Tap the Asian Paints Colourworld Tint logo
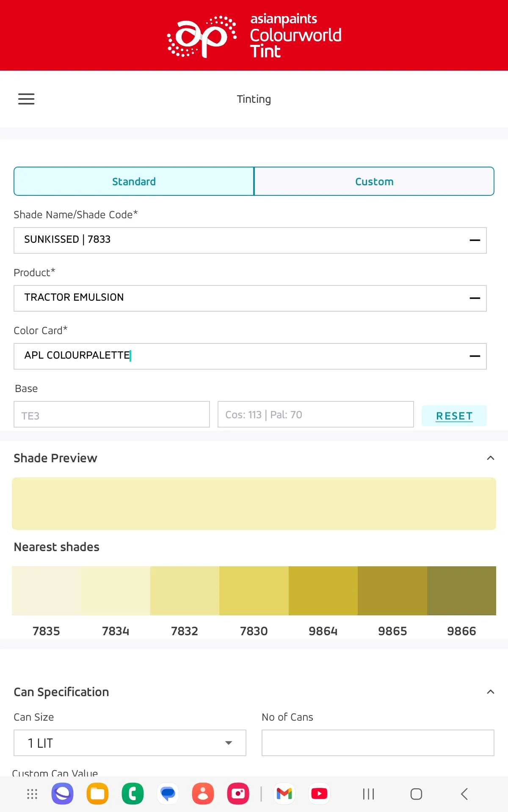Image resolution: width=508 pixels, height=812 pixels. pos(254,36)
